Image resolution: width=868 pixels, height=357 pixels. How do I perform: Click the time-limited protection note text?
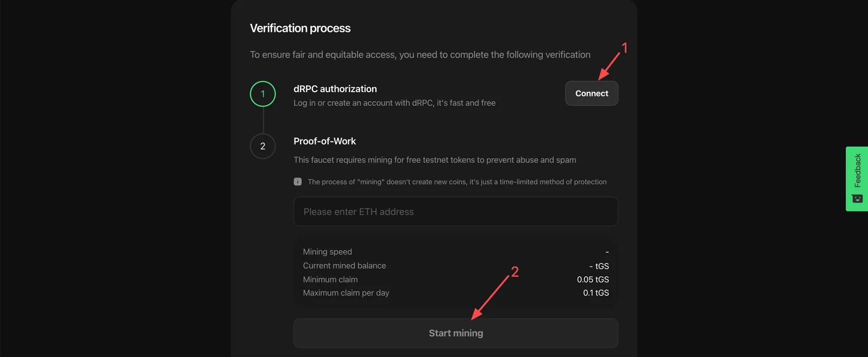[457, 182]
